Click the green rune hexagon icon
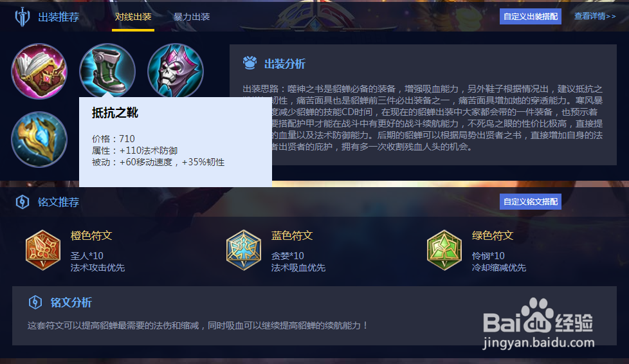The image size is (629, 364). [444, 250]
